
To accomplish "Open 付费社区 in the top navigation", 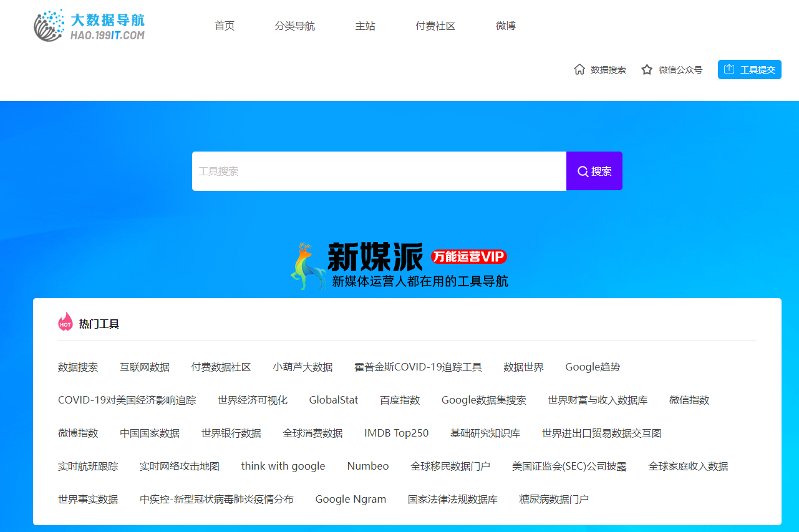I will (435, 26).
